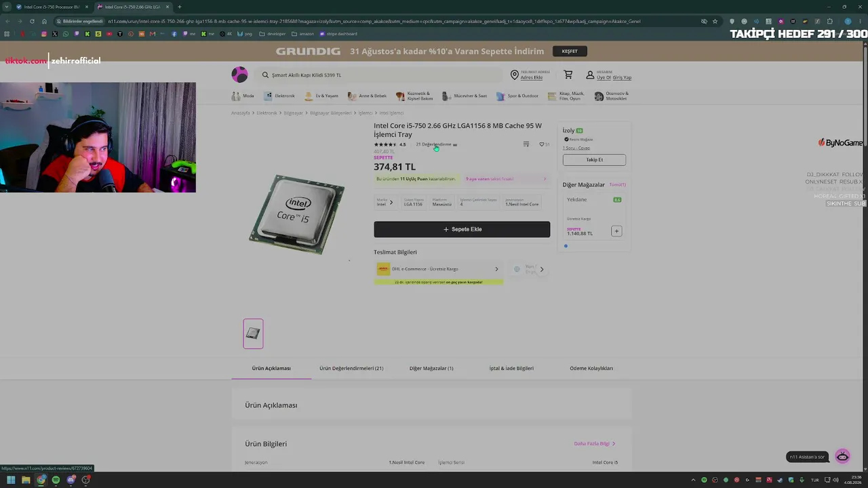Expand the DHL e-Commerce delivery arrow

click(496, 269)
